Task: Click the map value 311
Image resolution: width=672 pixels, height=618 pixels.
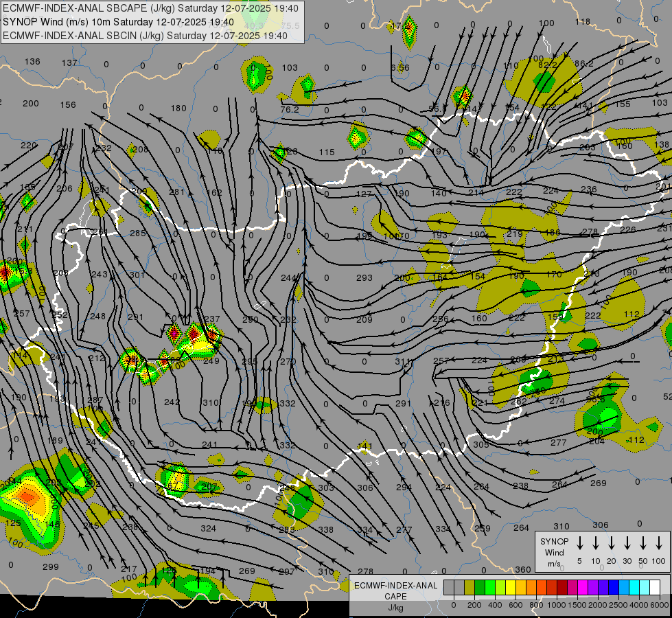Action: pos(403,362)
